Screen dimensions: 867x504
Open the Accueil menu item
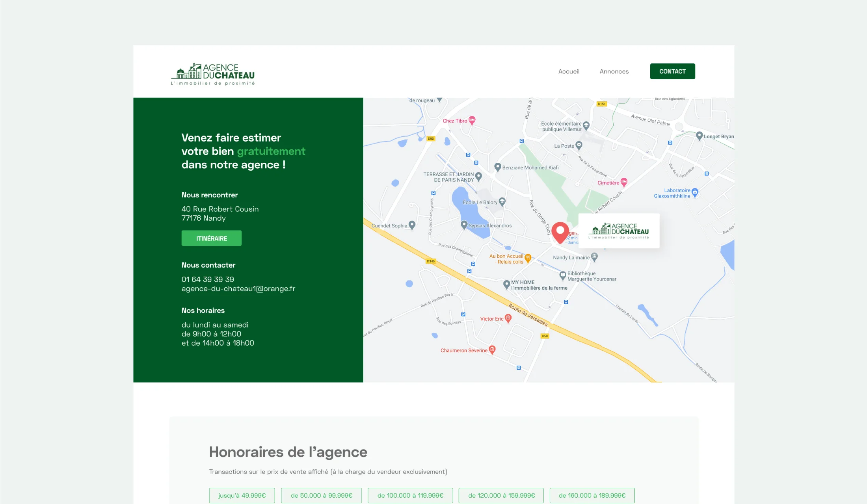click(569, 71)
